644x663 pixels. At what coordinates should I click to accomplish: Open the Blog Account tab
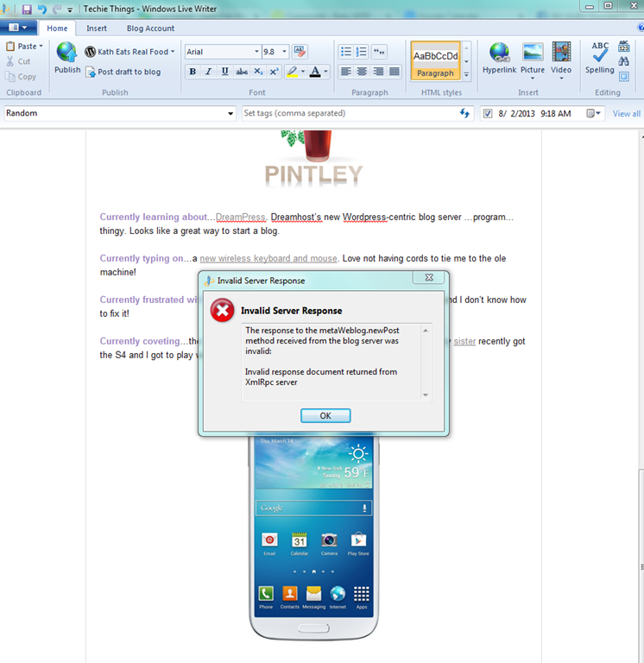150,28
